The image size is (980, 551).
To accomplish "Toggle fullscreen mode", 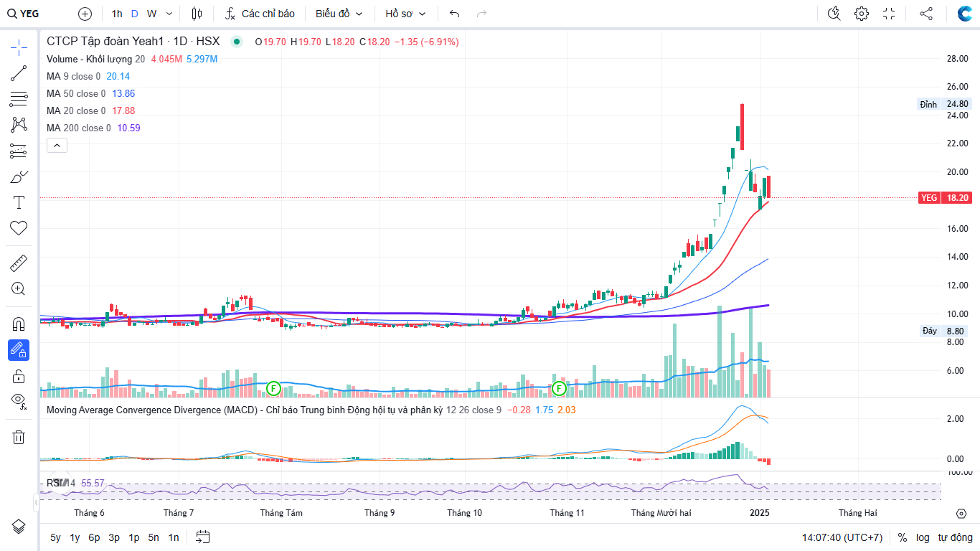I will pyautogui.click(x=889, y=14).
